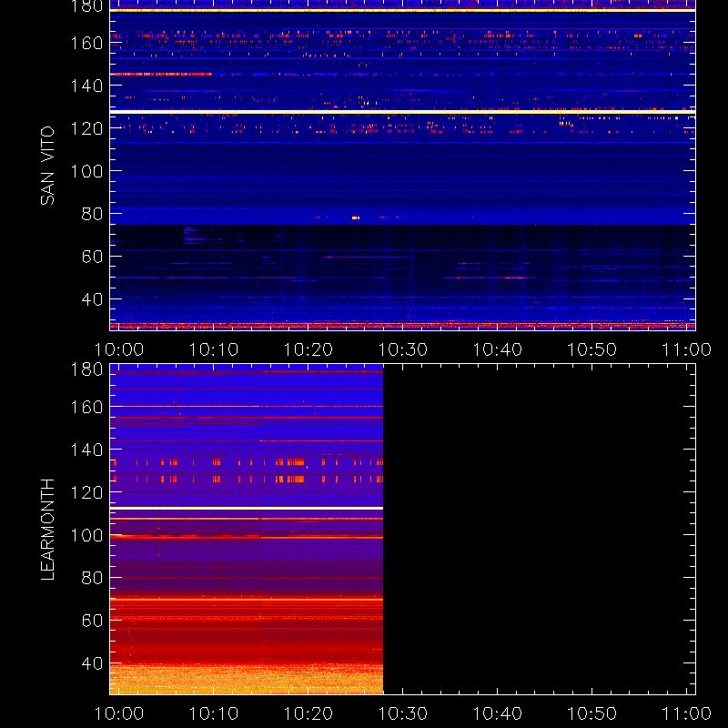Select the 100 frequency label on San Vito plot
The height and width of the screenshot is (728, 728).
[x=86, y=171]
